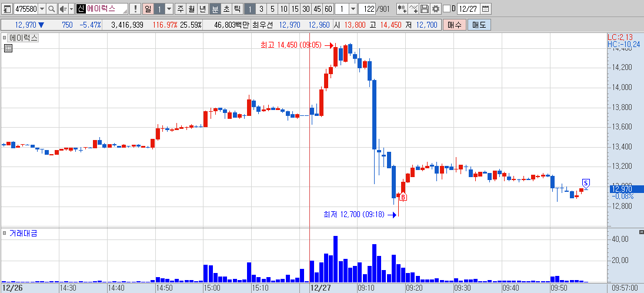Click the 매수 buy button

(x=454, y=25)
